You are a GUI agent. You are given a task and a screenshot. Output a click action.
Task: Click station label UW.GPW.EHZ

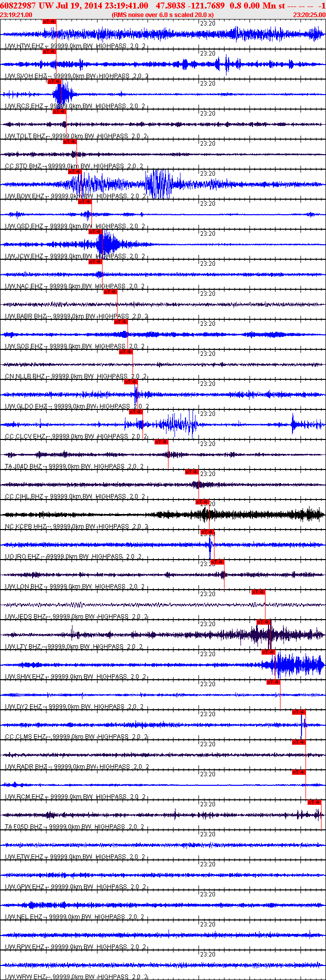click(24, 887)
